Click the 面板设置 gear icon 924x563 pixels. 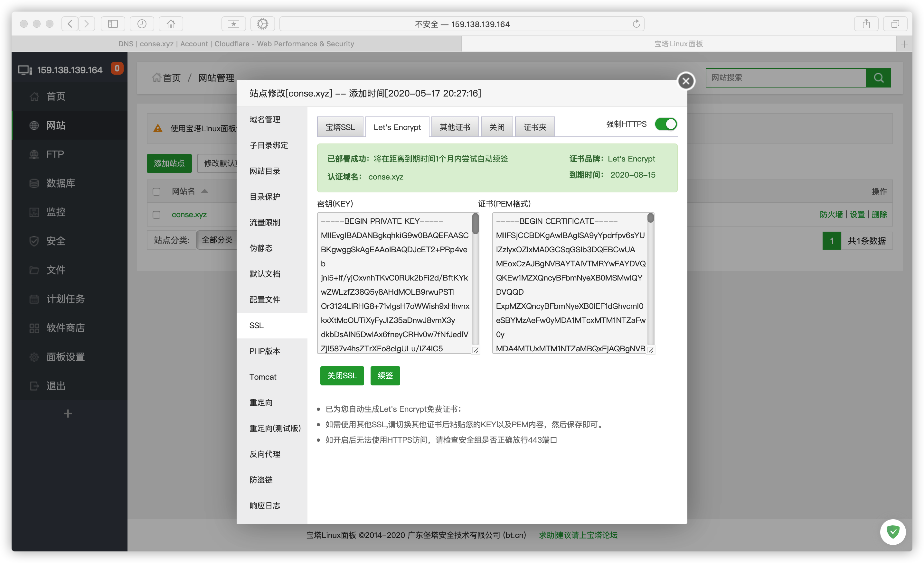[34, 357]
